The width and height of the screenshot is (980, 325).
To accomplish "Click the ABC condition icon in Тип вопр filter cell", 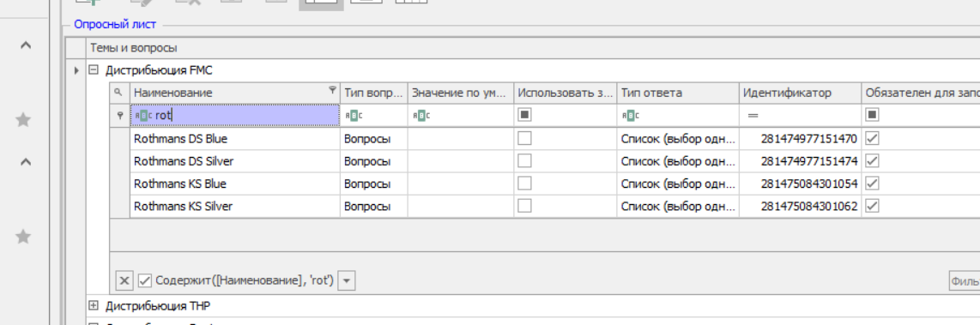I will coord(353,115).
